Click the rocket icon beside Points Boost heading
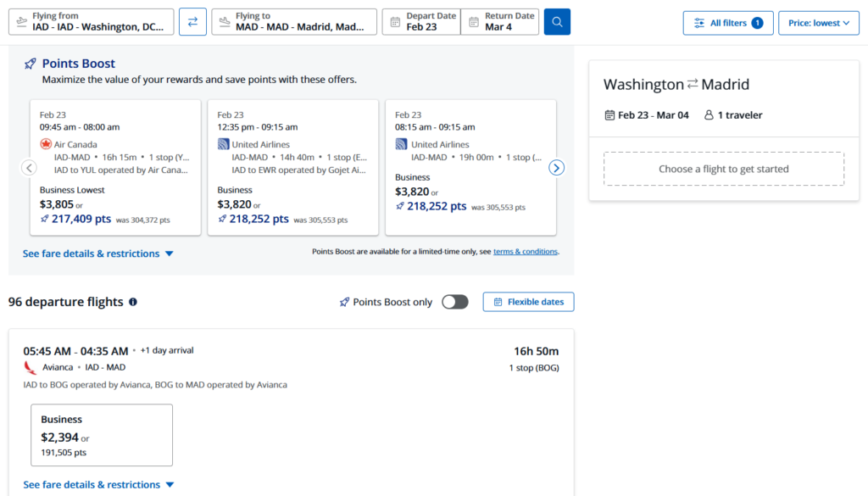The height and width of the screenshot is (496, 868). pos(31,63)
